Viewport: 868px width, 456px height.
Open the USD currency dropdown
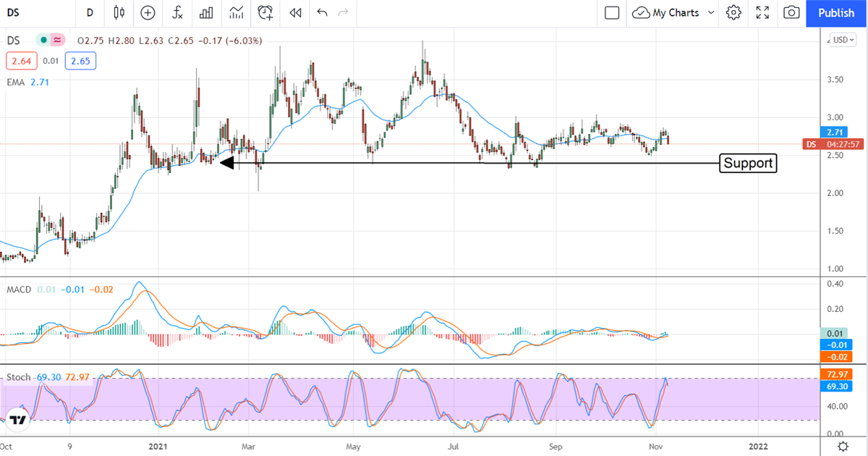tap(843, 41)
